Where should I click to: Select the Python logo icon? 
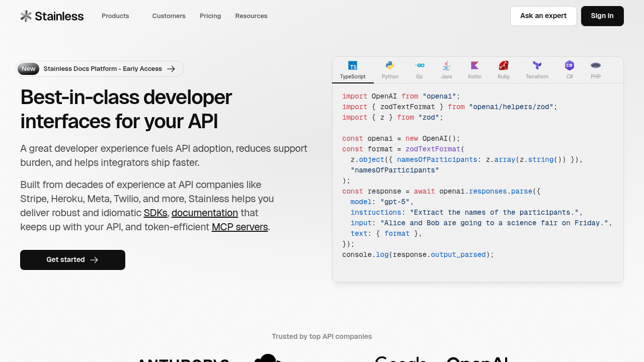click(x=390, y=65)
